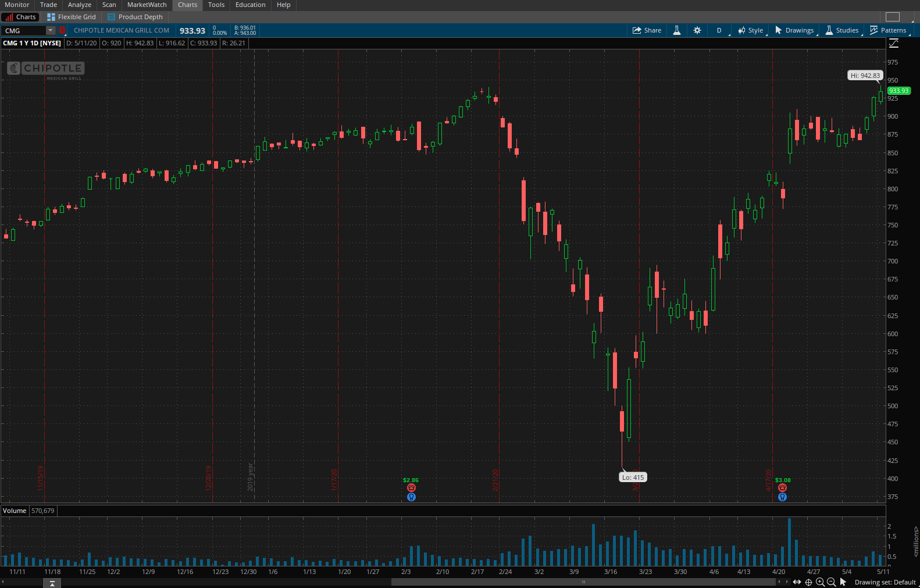Expand the symbol selector dropdown arrow
Image resolution: width=920 pixels, height=588 pixels.
51,31
